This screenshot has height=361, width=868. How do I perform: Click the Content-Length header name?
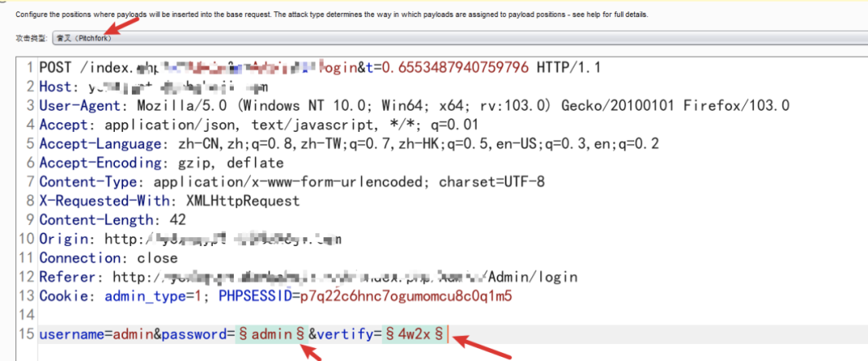97,219
